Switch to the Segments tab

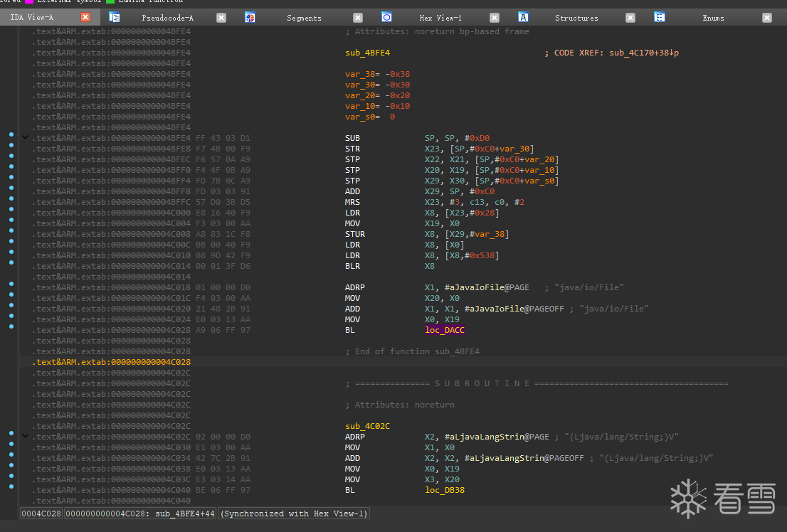(304, 18)
